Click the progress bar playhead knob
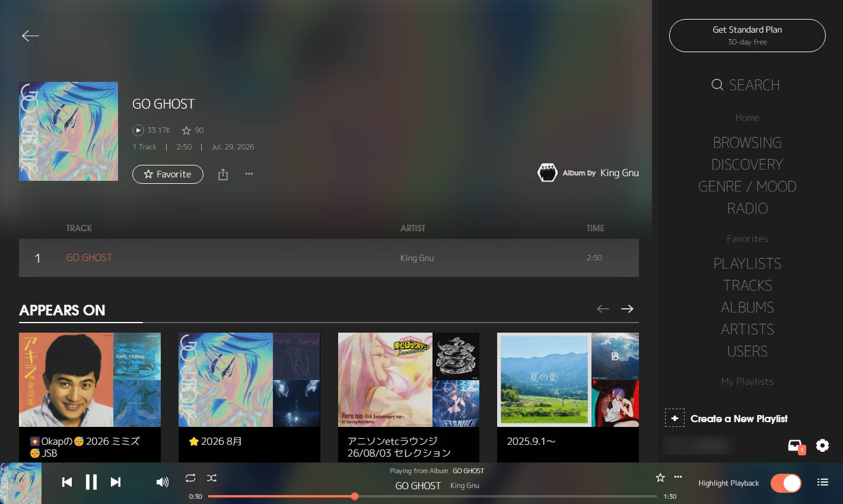This screenshot has height=504, width=843. click(355, 496)
